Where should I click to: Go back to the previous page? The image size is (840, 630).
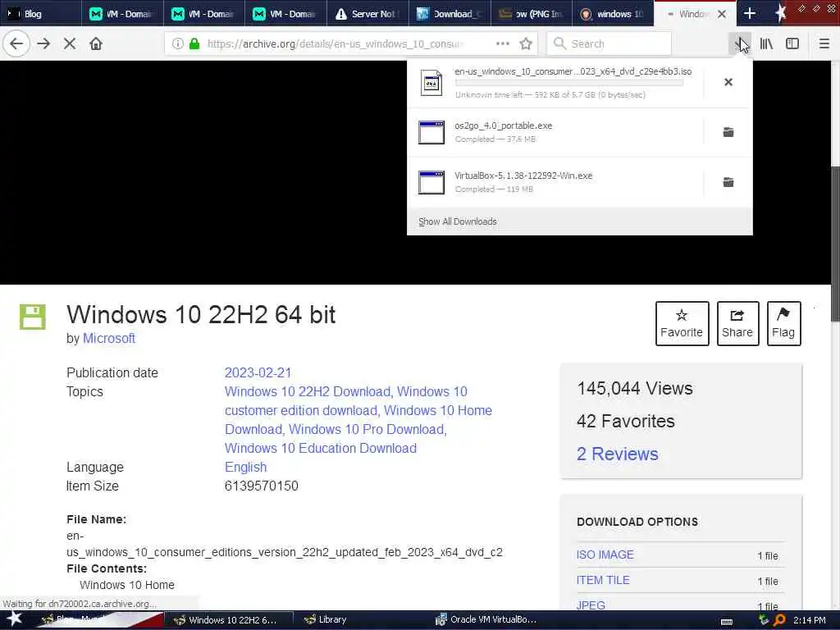tap(16, 44)
